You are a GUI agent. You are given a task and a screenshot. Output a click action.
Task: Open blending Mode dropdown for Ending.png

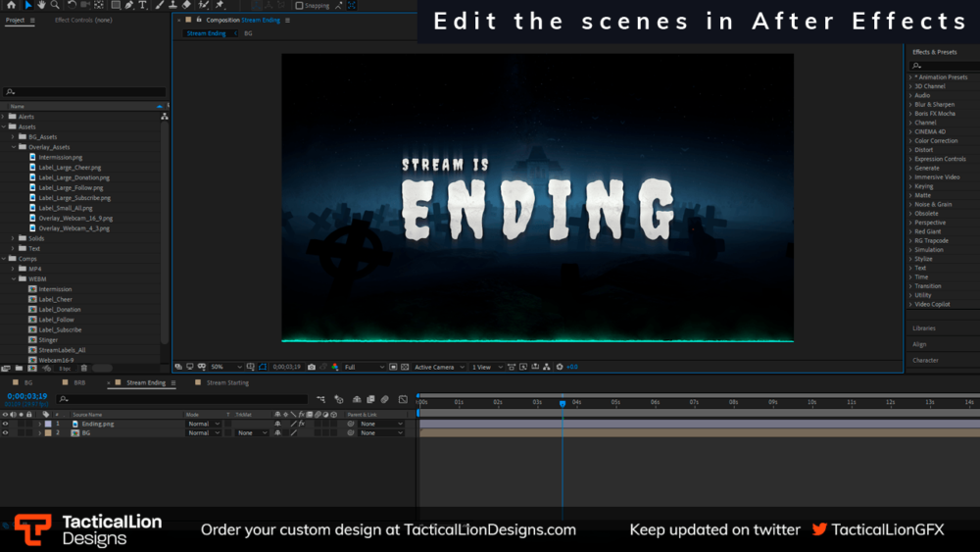click(x=203, y=424)
